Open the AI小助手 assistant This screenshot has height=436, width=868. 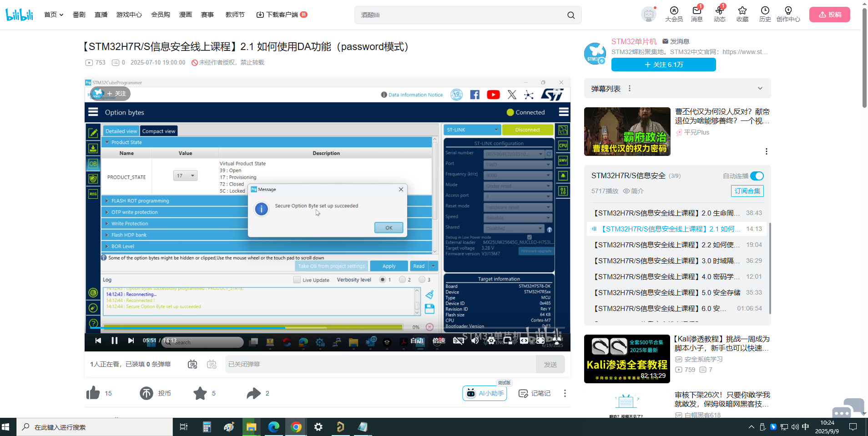tap(484, 393)
